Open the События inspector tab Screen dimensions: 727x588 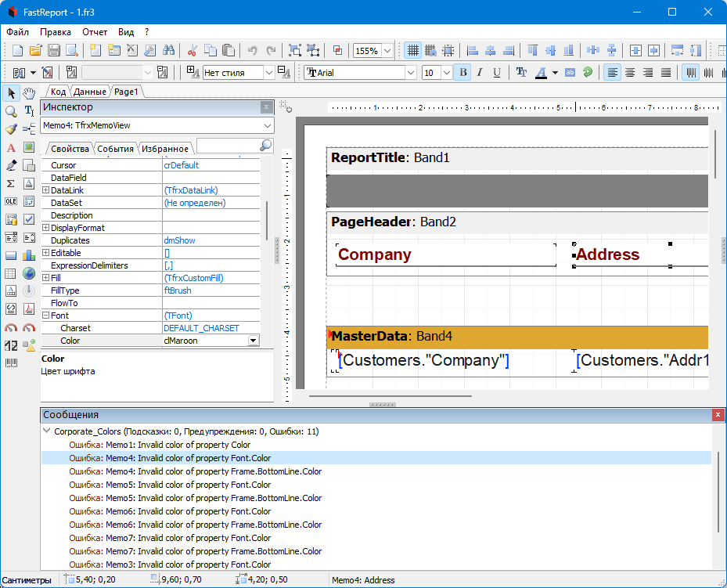tap(115, 148)
